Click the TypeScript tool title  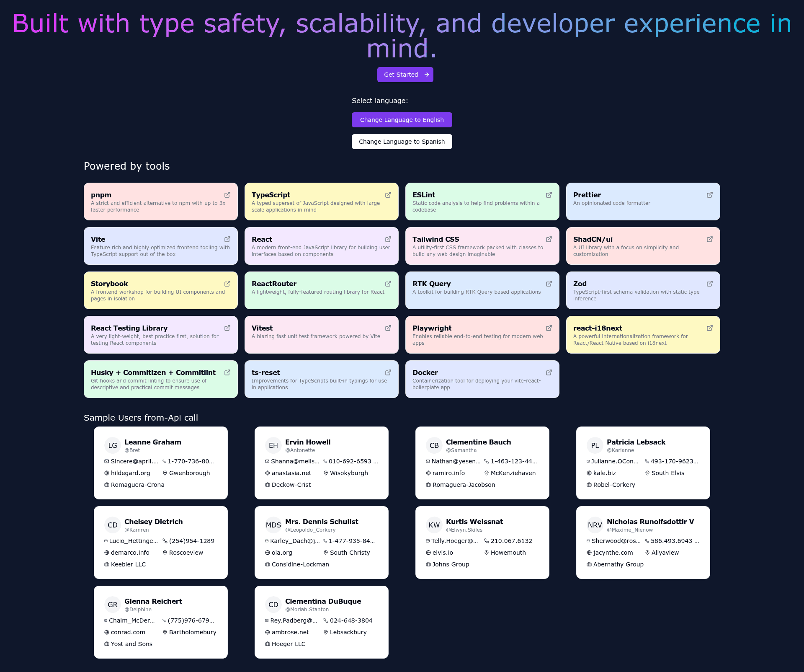tap(271, 195)
